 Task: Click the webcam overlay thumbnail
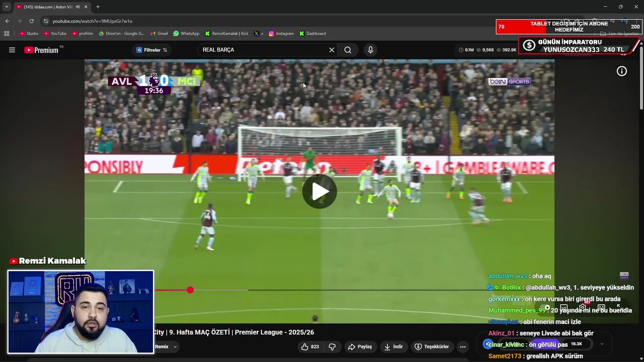(x=80, y=312)
